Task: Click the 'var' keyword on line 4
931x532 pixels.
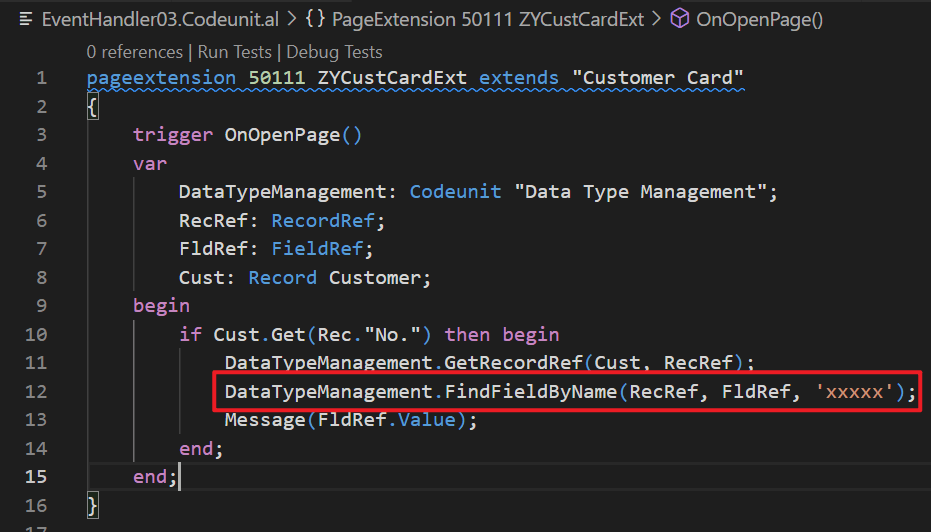Action: [x=150, y=163]
